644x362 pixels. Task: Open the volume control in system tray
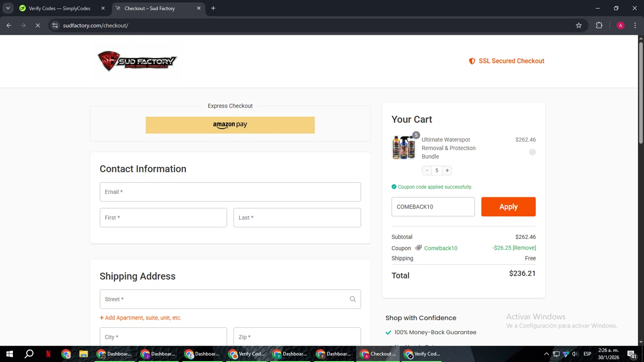click(575, 354)
